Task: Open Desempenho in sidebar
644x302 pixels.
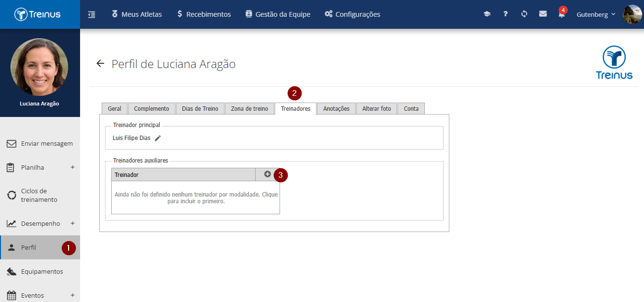Action: pyautogui.click(x=40, y=223)
